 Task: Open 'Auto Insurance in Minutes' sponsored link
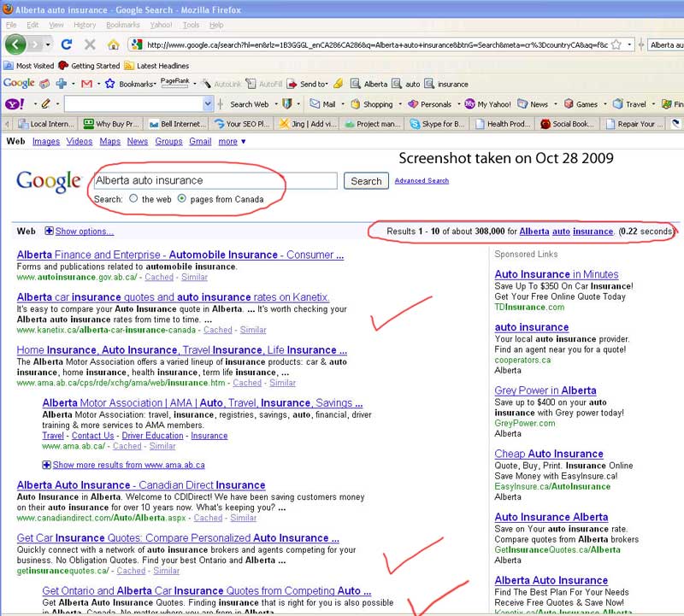pyautogui.click(x=557, y=274)
